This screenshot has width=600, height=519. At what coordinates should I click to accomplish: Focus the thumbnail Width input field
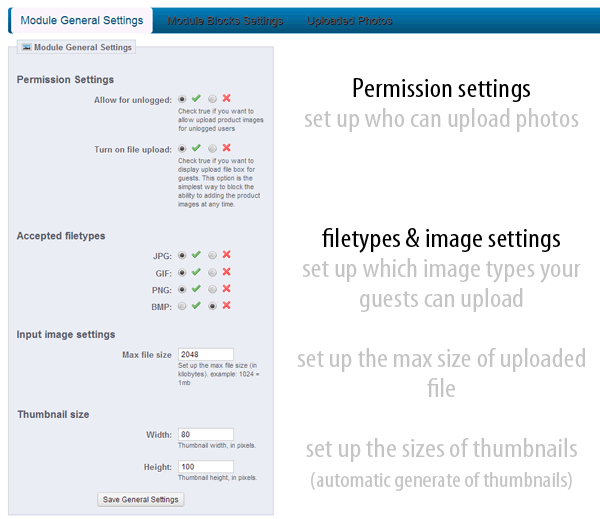point(204,434)
